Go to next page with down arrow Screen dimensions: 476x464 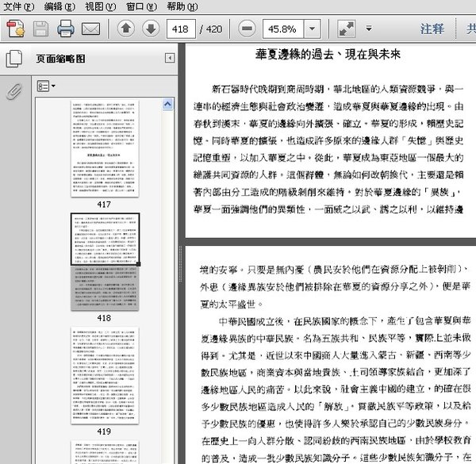pyautogui.click(x=151, y=29)
